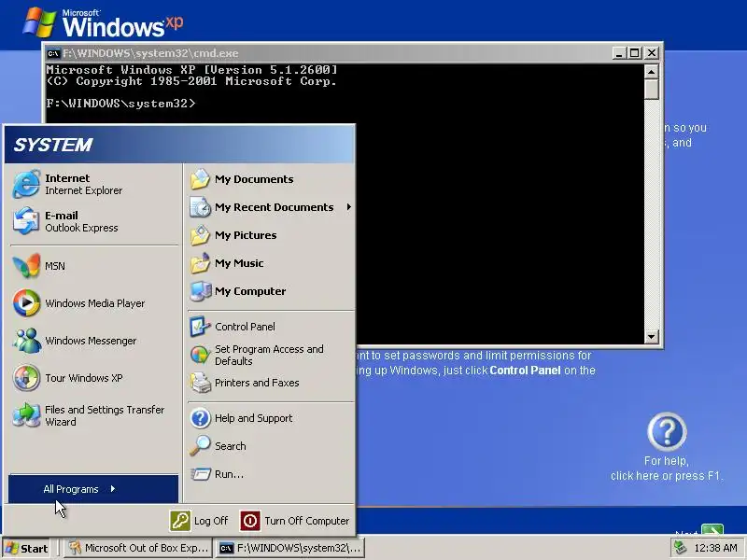Click the system tray network icon
747x560 pixels.
[680, 548]
